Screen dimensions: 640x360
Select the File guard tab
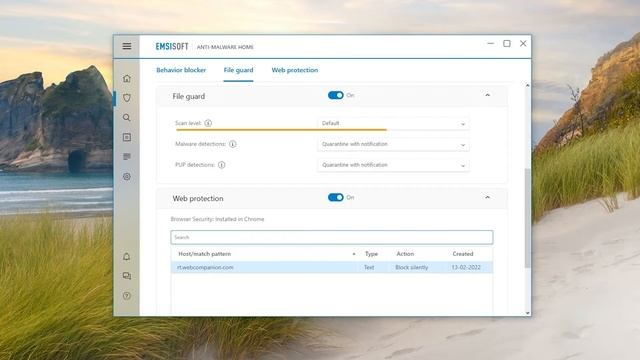[x=238, y=70]
